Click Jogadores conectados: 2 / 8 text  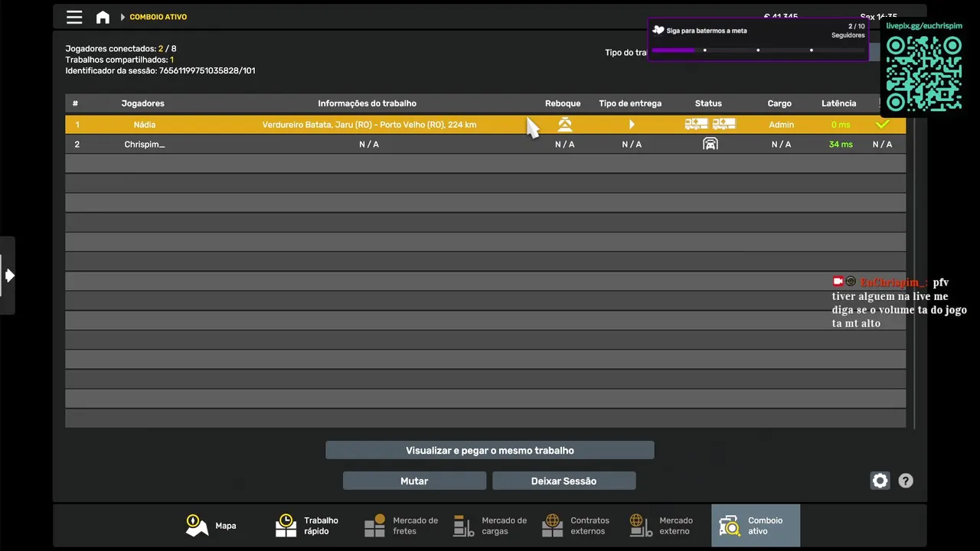click(121, 49)
